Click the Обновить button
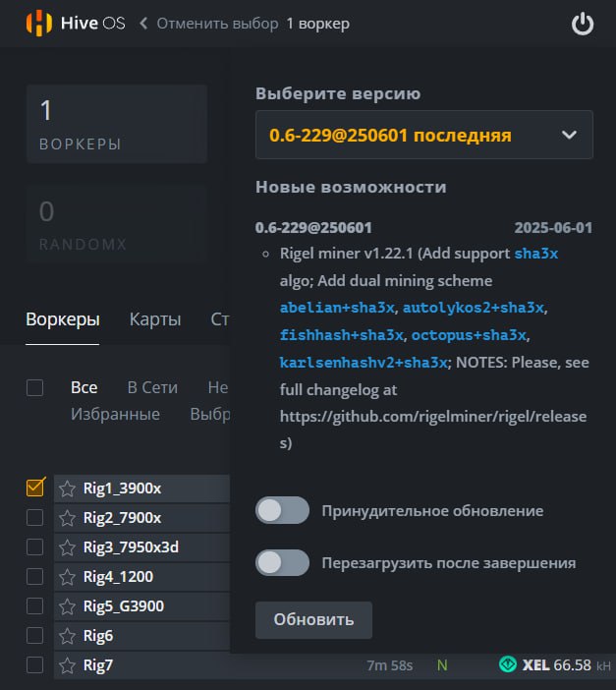Screen dimensions: 616x690 point(313,620)
